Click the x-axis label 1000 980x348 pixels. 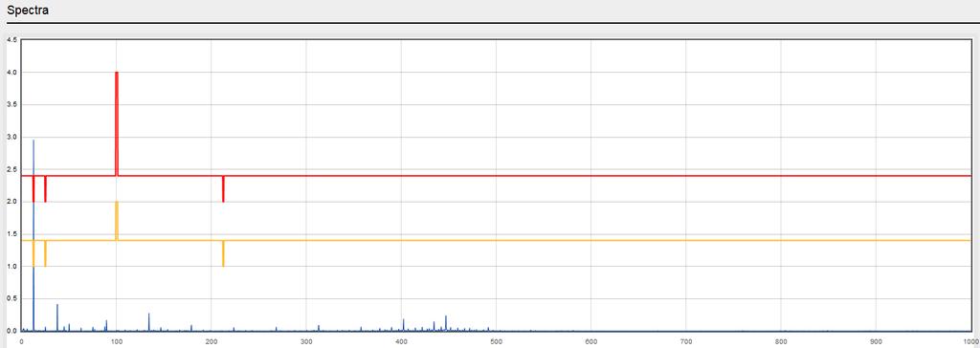(970, 341)
